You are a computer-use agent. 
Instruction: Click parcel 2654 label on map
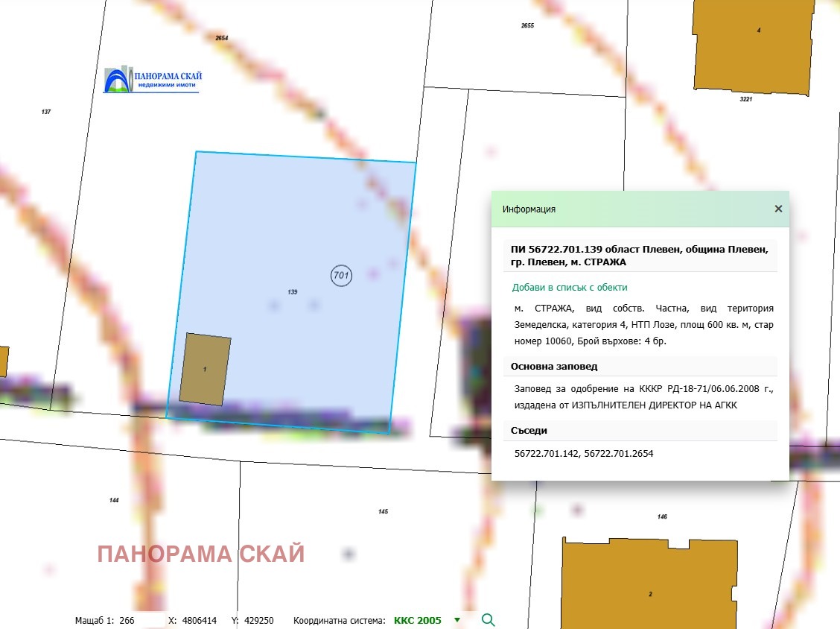coord(221,37)
